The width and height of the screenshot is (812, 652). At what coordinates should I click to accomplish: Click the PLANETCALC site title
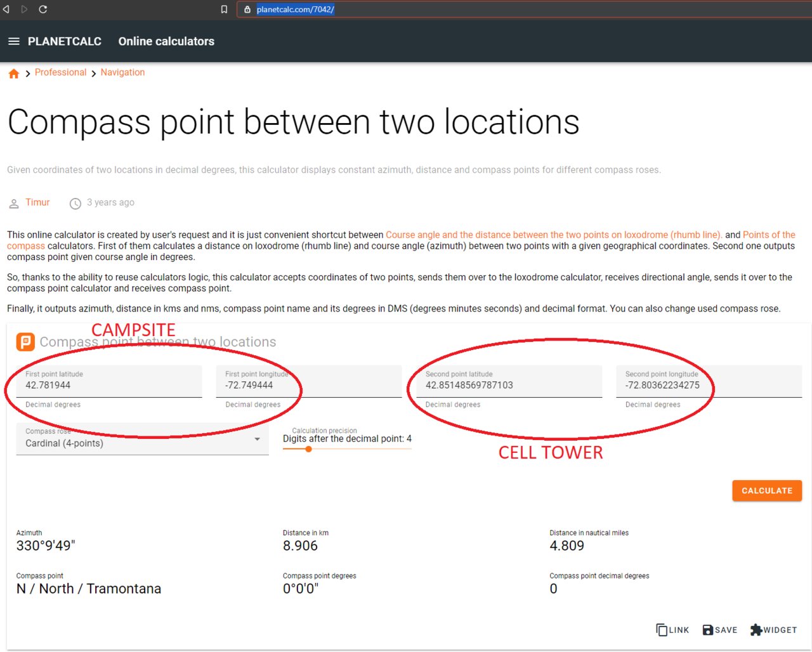(x=65, y=41)
